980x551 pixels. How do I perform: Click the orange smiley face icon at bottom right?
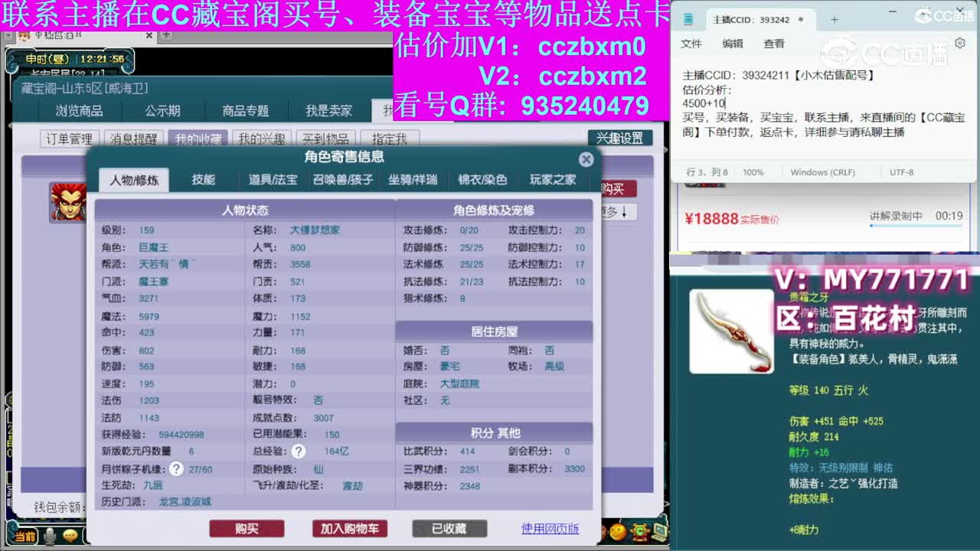[618, 530]
